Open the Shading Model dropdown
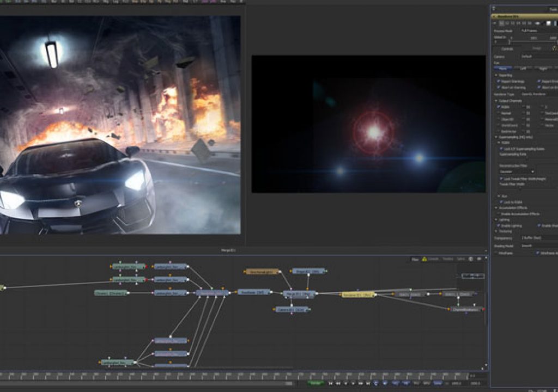 [x=539, y=246]
